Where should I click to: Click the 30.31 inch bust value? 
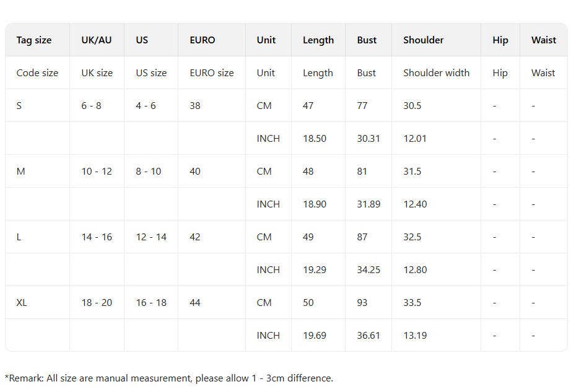pos(368,139)
